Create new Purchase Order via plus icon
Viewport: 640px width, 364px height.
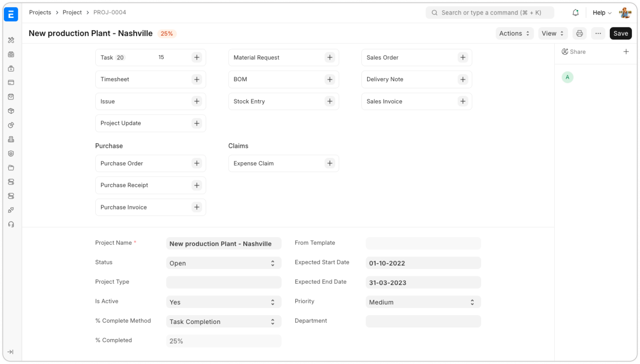[x=197, y=163]
